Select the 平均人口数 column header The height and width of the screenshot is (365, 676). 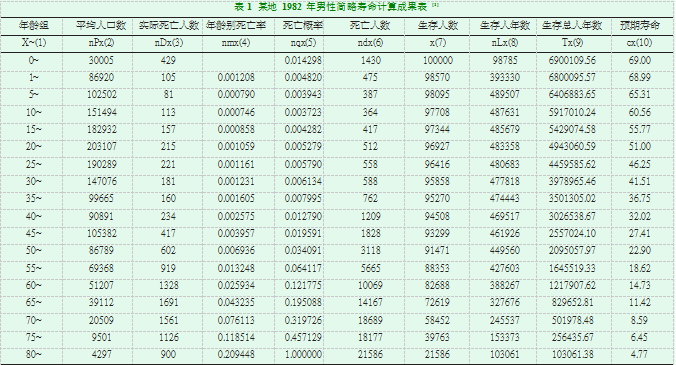(x=101, y=25)
